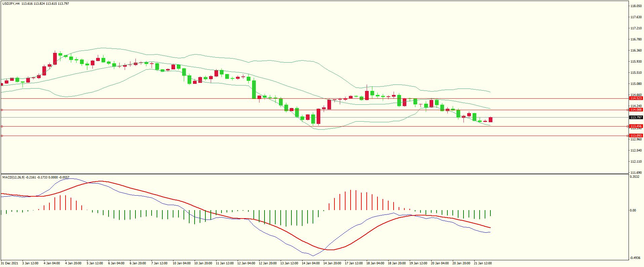Click the 118.050 price scale value

click(636, 6)
